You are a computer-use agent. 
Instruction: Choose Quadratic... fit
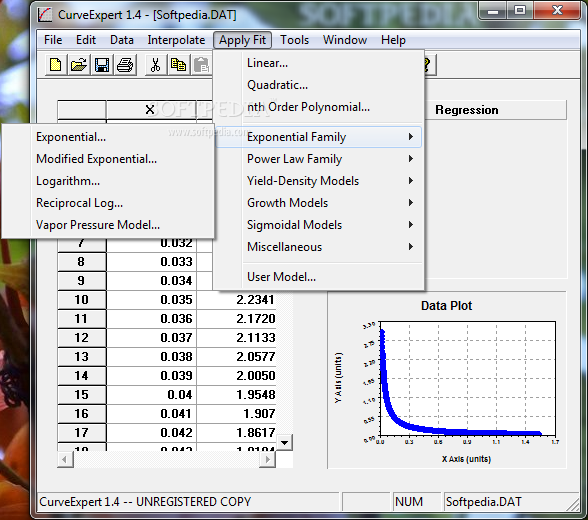(319, 85)
